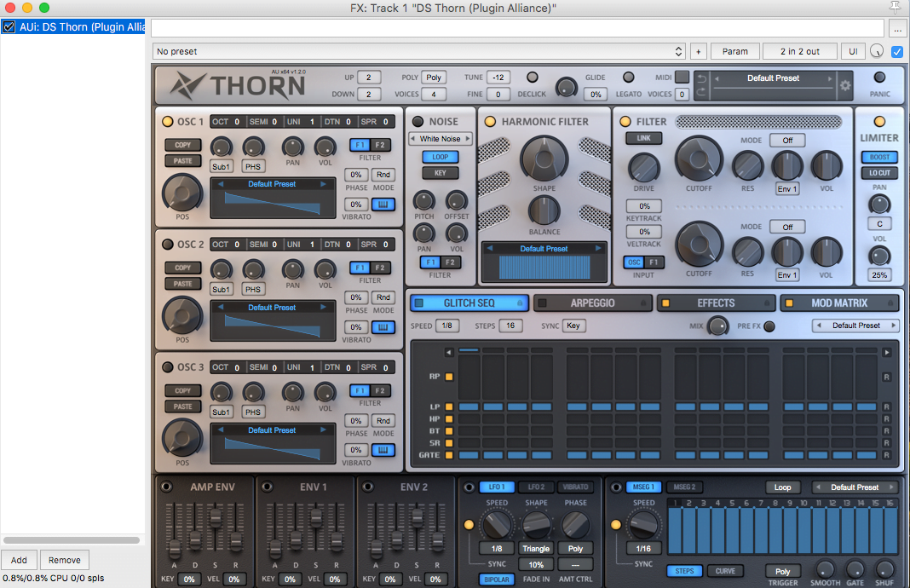
Task: Toggle the OSC 1 power indicator
Action: 167,122
